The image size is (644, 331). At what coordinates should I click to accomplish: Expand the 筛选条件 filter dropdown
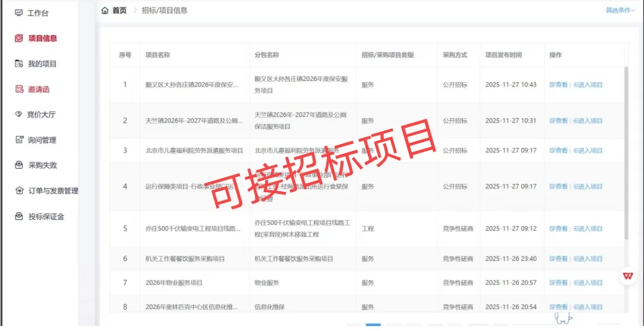(x=620, y=10)
